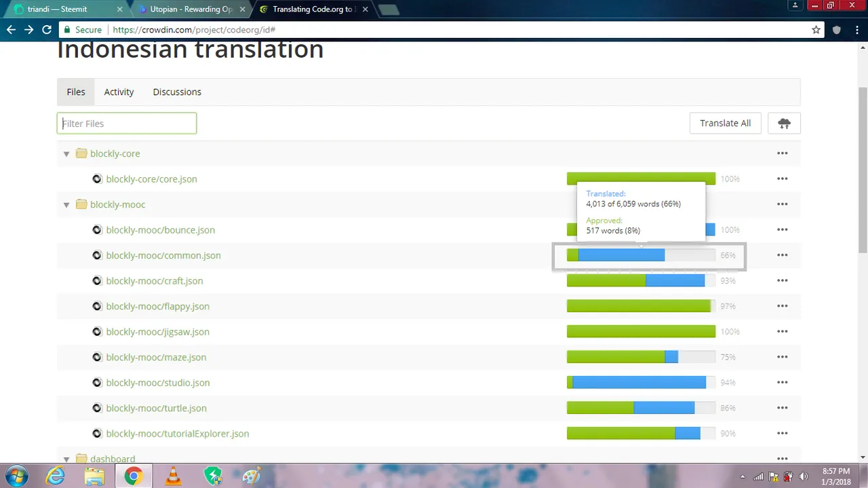Click the shield extension icon in toolbar
The height and width of the screenshot is (488, 868).
tap(837, 30)
